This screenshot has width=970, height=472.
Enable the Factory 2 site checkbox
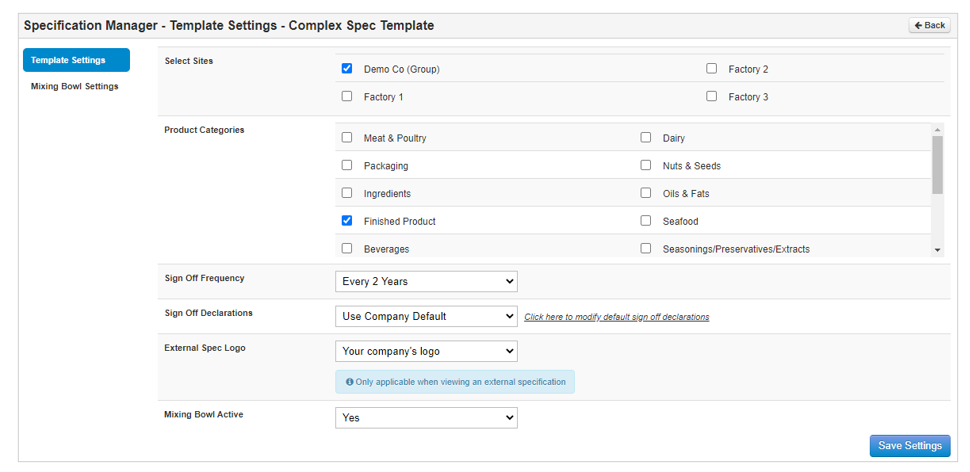(712, 69)
